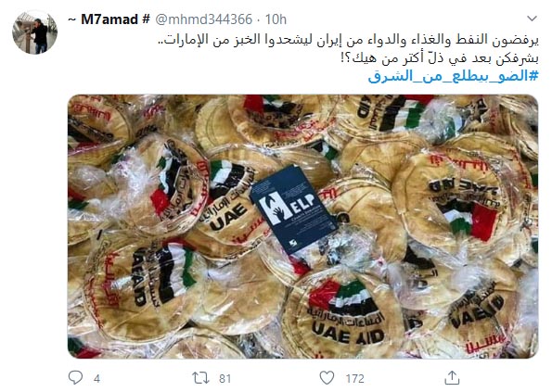This screenshot has width=552, height=392.
Task: Click the retweet count 81
Action: [225, 379]
